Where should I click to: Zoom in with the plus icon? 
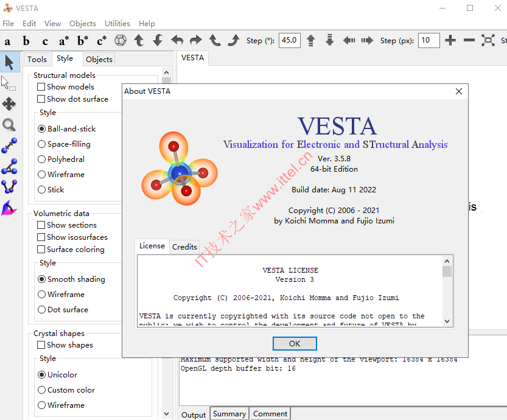pyautogui.click(x=450, y=41)
